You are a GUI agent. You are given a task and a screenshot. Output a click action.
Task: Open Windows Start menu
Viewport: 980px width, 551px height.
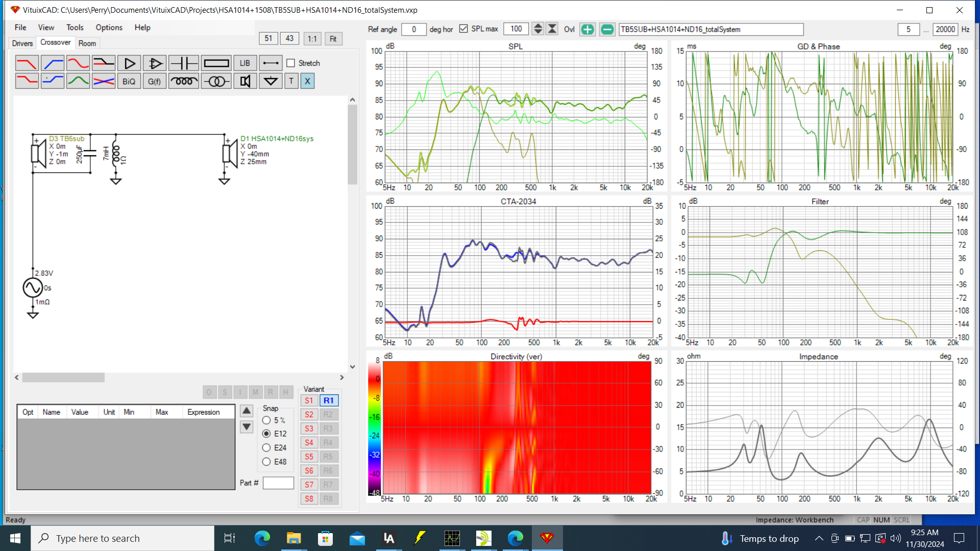[x=15, y=538]
